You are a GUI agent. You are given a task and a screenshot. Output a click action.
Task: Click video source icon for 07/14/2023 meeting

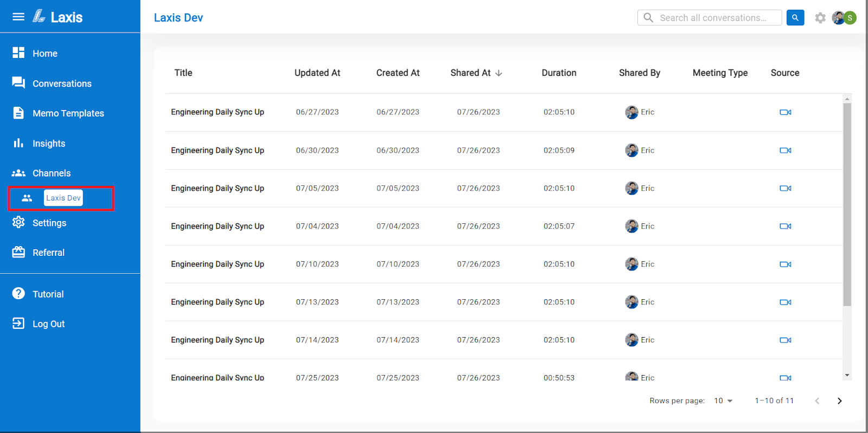[x=786, y=340]
